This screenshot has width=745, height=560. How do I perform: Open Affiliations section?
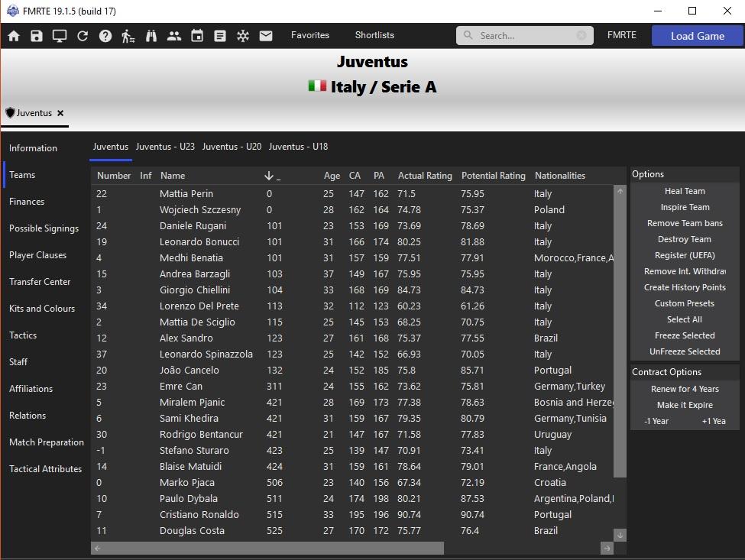click(31, 389)
